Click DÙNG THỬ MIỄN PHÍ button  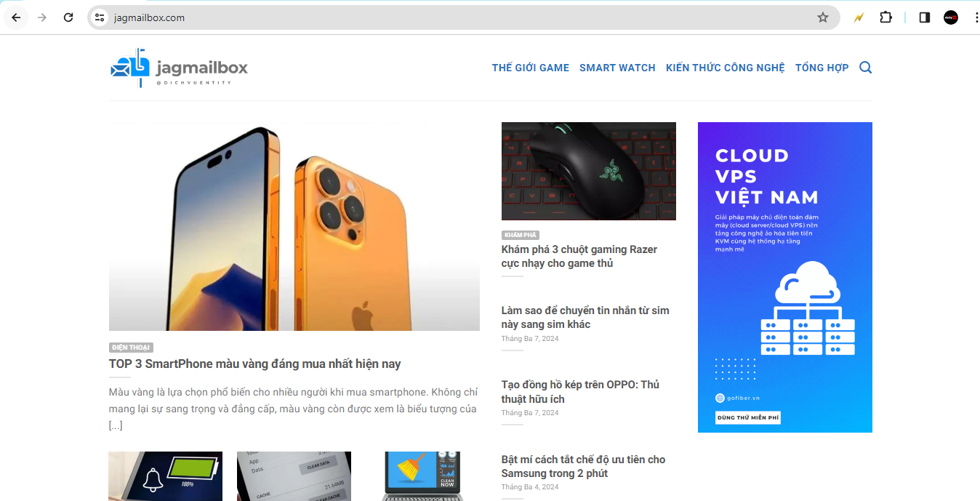pyautogui.click(x=748, y=417)
